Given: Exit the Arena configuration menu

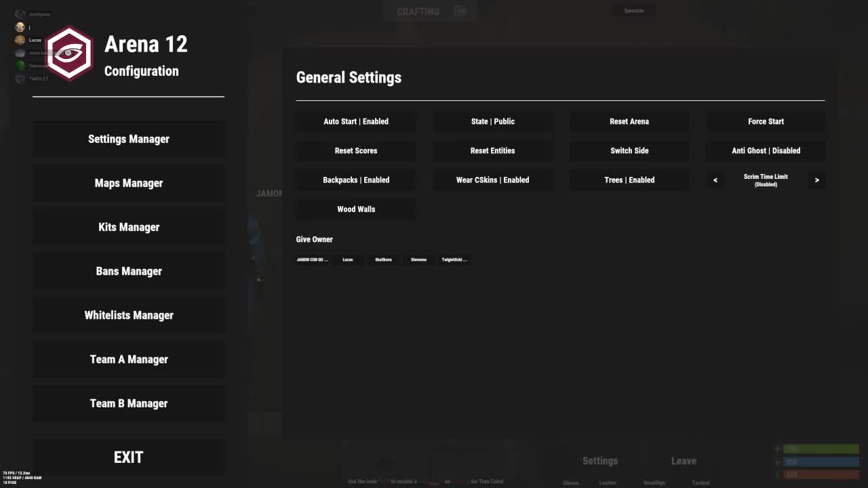Looking at the screenshot, I should [x=128, y=457].
